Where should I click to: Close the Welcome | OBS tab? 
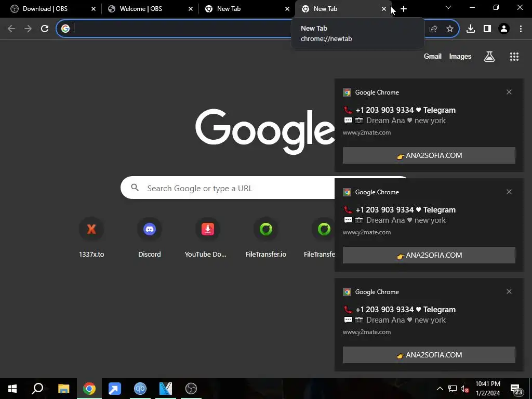190,9
